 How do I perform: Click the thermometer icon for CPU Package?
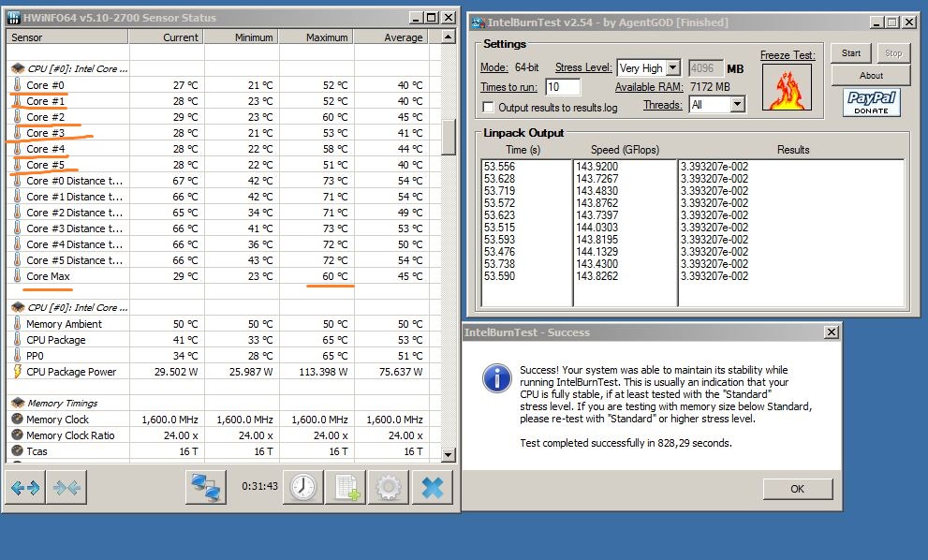[17, 340]
